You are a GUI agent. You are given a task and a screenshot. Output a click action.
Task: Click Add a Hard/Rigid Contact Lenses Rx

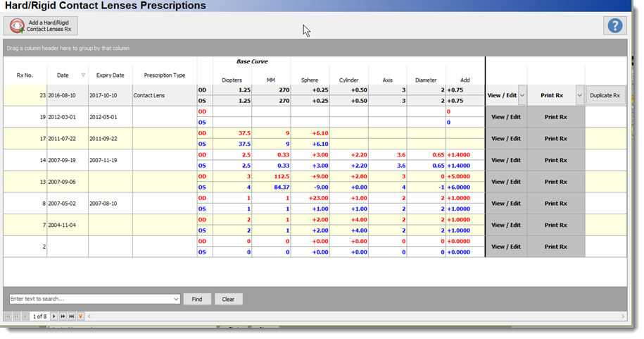(x=41, y=26)
